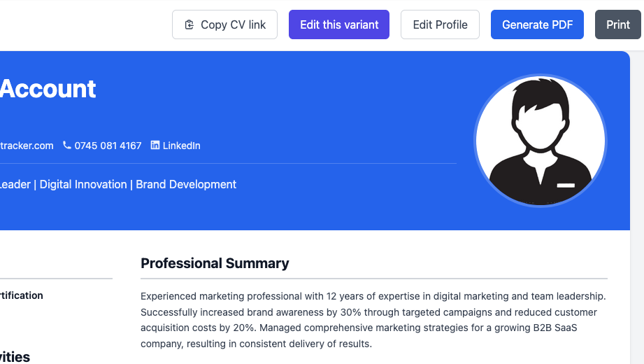Click the clipboard icon beside Copy CV link

pos(189,24)
